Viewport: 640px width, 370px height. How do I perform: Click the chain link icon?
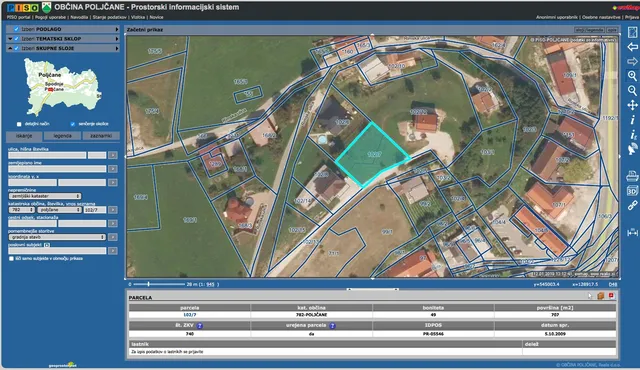tap(632, 205)
